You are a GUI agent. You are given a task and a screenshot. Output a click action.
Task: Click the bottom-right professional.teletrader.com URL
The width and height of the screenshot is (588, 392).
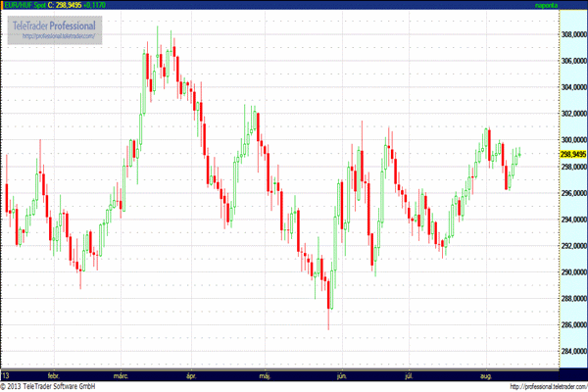(x=538, y=385)
